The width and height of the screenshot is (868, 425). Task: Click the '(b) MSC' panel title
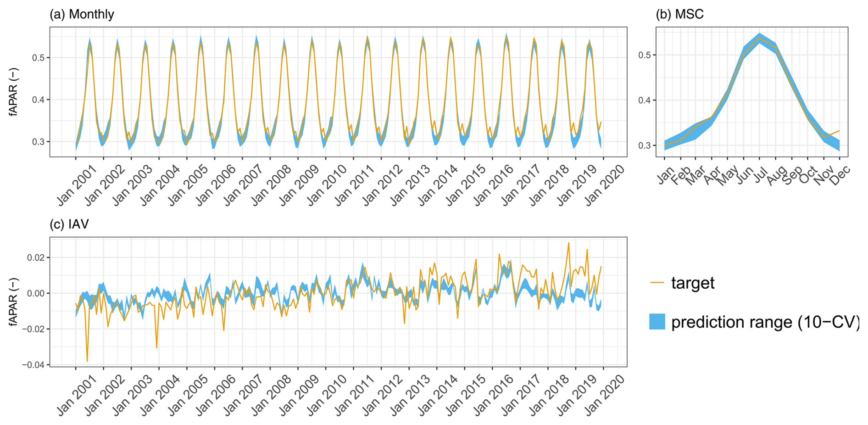(x=679, y=14)
